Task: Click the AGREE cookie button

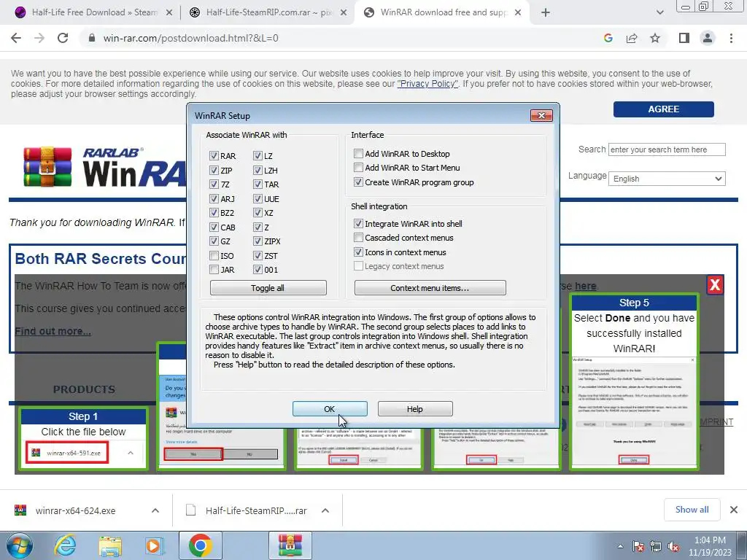Action: [x=663, y=109]
